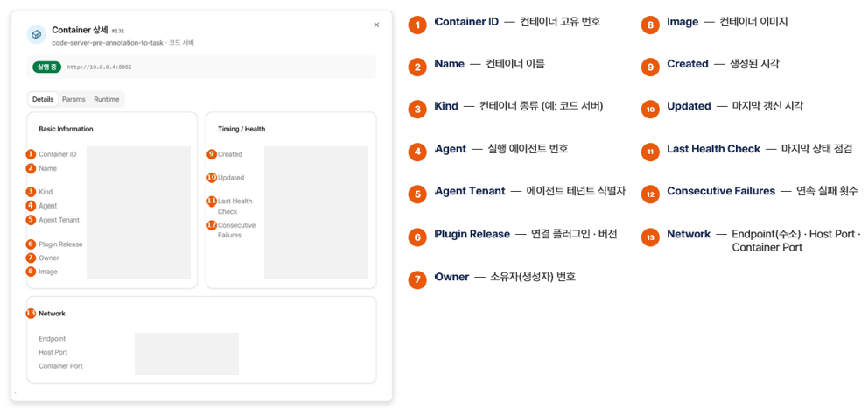Click marker 1 next to Container ID
Screen dimensions: 868x410
31,154
